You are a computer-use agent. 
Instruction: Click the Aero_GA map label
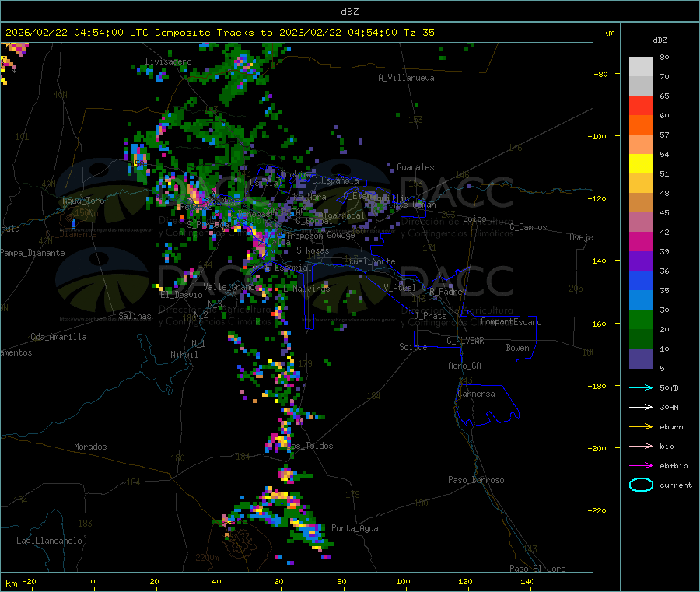pyautogui.click(x=465, y=366)
